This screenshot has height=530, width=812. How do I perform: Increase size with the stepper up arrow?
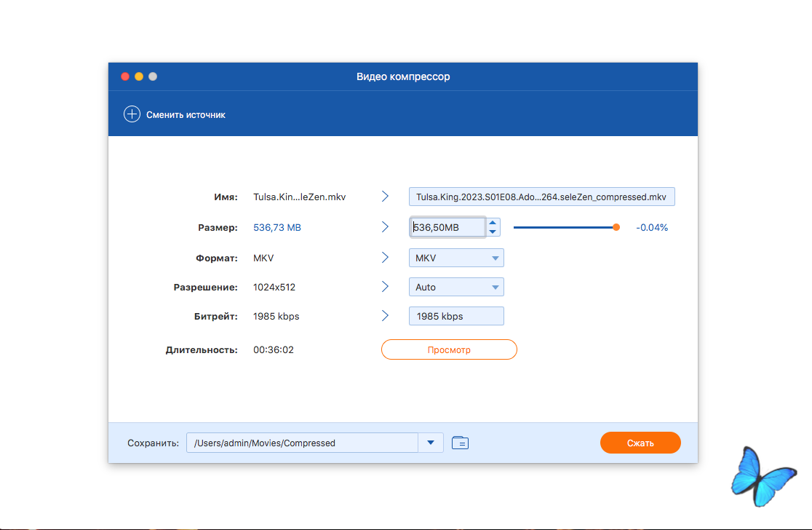[x=493, y=224]
